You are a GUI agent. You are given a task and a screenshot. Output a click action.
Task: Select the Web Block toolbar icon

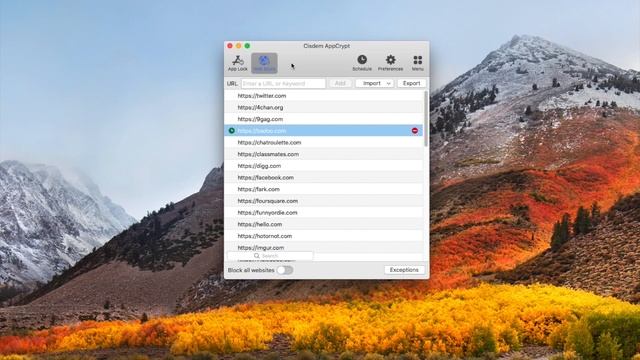(264, 63)
